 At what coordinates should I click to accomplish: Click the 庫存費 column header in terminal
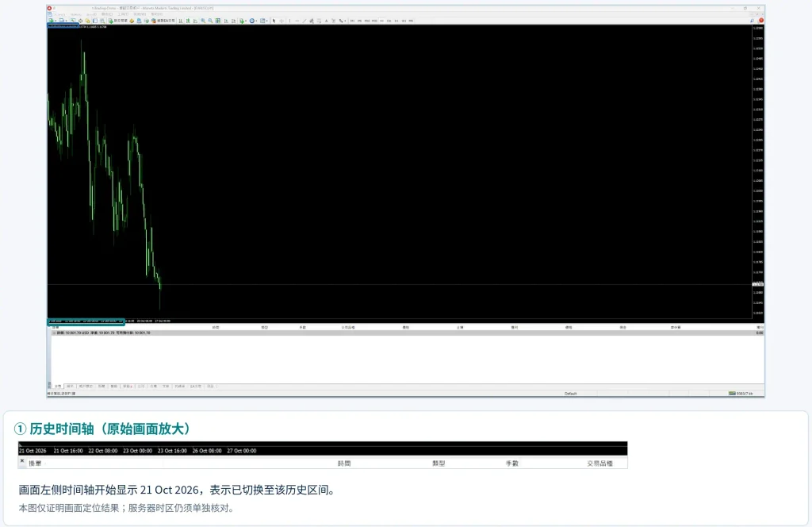(676, 328)
